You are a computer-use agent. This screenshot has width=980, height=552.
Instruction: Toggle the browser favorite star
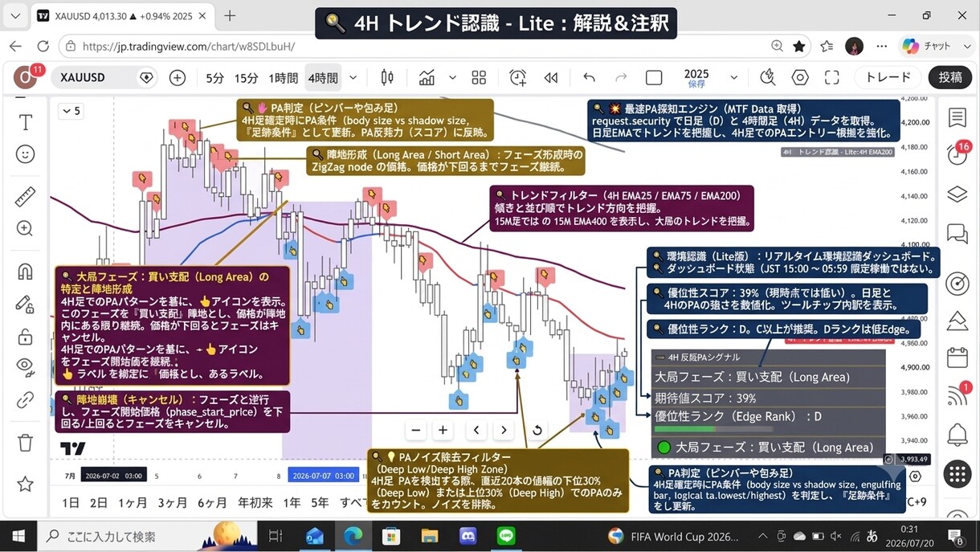coord(799,47)
